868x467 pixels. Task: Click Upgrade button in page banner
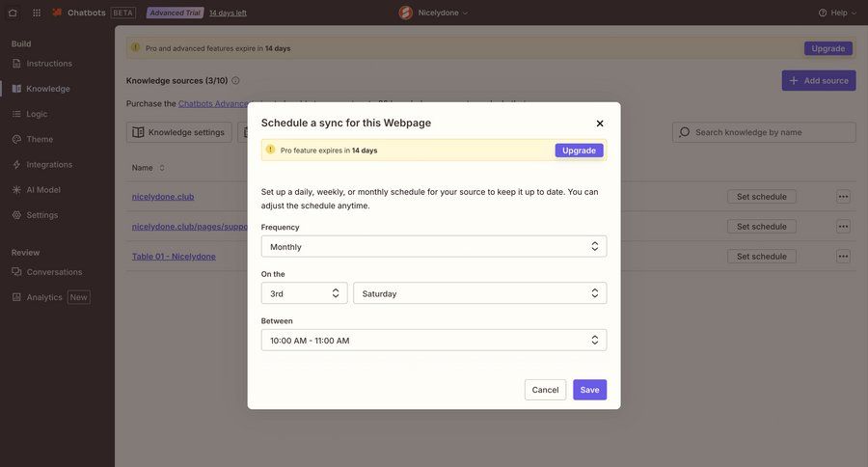[828, 48]
